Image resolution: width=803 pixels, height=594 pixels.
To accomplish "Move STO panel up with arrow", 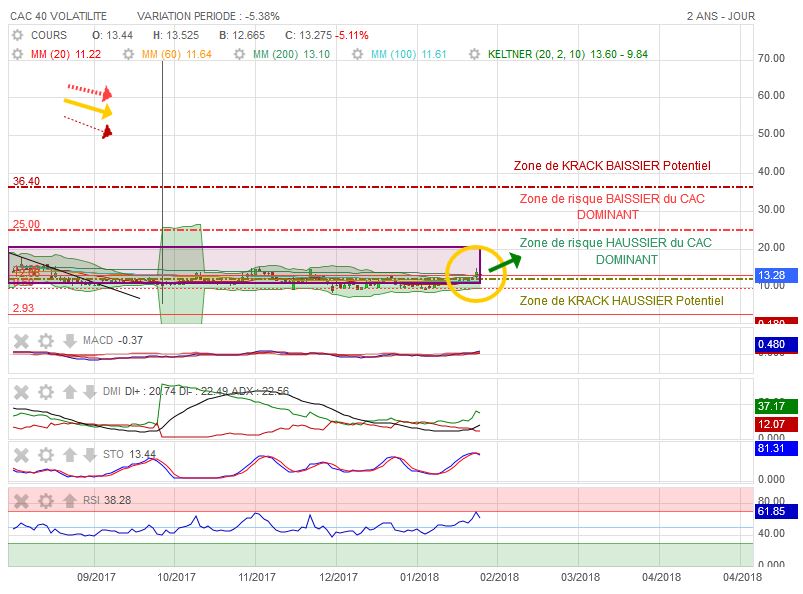I will click(x=70, y=455).
